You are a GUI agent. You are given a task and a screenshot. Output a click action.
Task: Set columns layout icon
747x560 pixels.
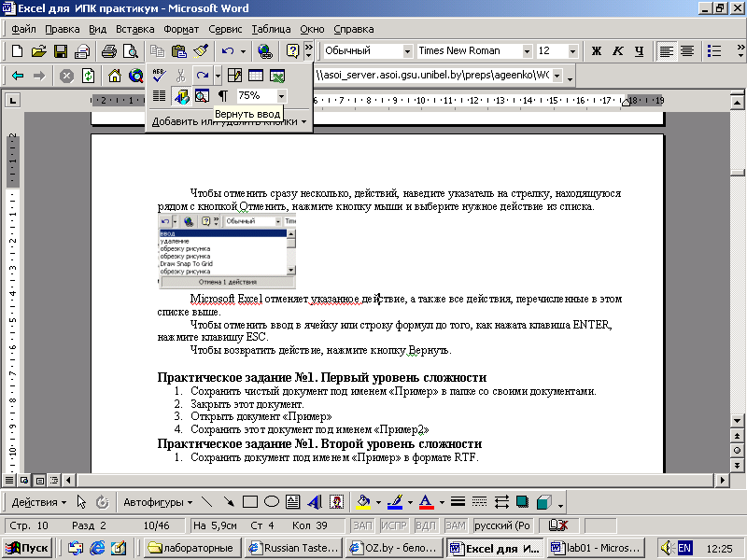click(x=159, y=96)
